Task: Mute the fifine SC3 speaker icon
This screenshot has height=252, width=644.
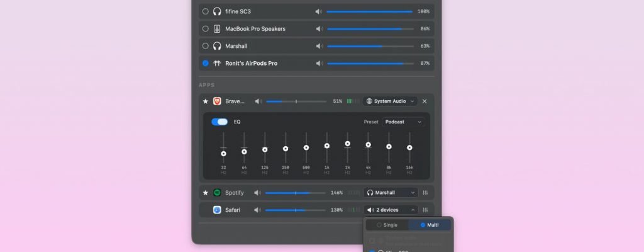Action: [x=319, y=11]
